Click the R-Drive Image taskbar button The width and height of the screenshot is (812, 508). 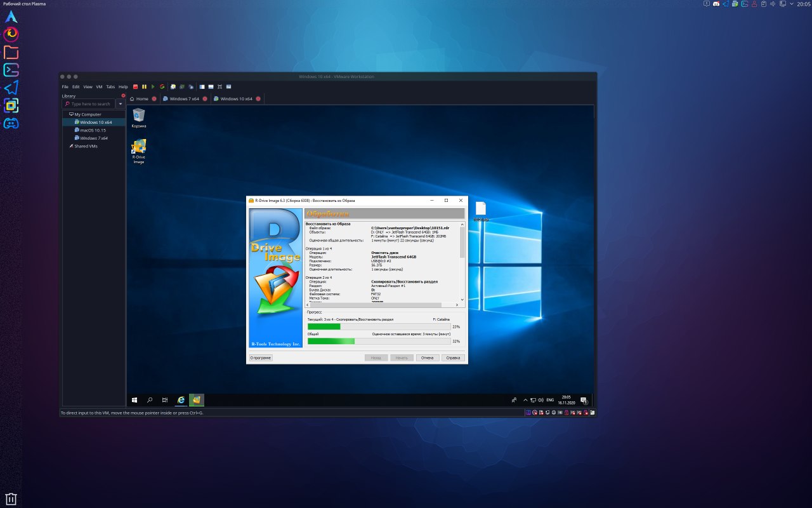pyautogui.click(x=197, y=400)
